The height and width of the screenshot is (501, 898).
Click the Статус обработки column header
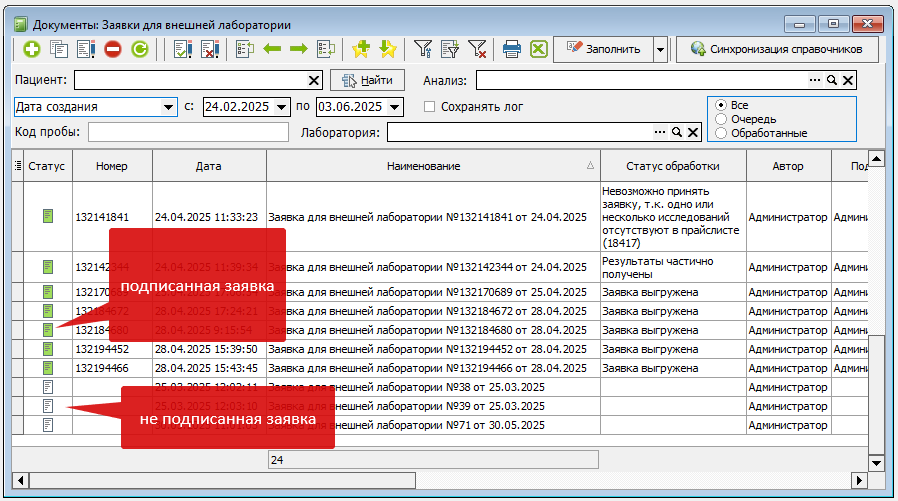pos(672,166)
